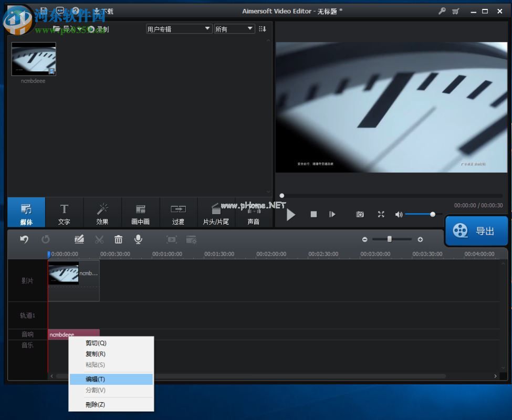This screenshot has height=420, width=512.
Task: Click the undo arrow icon
Action: tap(24, 239)
